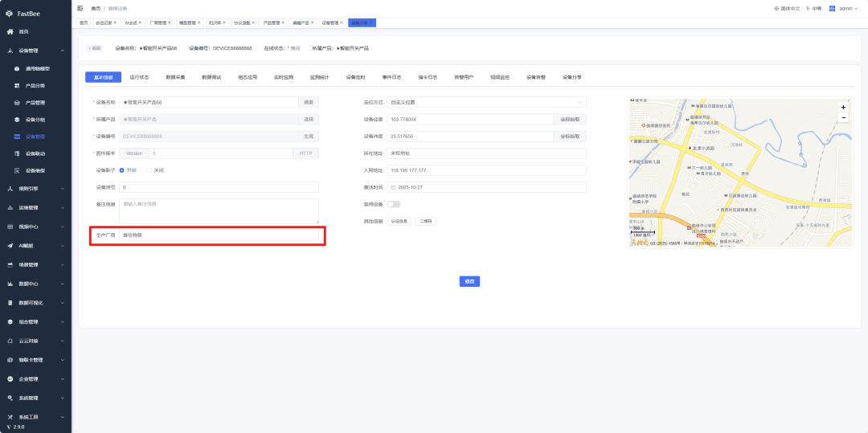Viewport: 868px width, 433px height.
Task: Switch to the 运行状态 tab
Action: [x=140, y=77]
